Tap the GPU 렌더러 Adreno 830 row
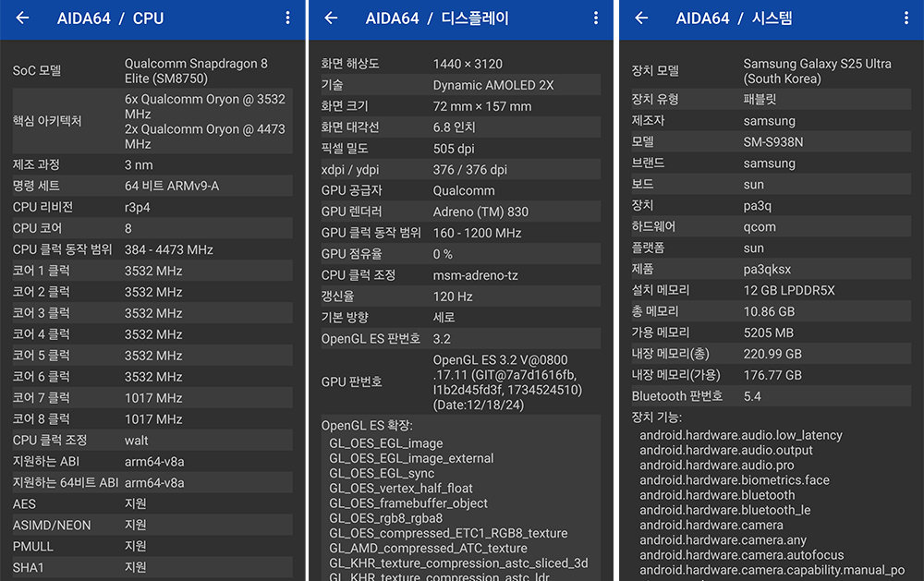Screen dimensions: 924x581 [x=460, y=212]
